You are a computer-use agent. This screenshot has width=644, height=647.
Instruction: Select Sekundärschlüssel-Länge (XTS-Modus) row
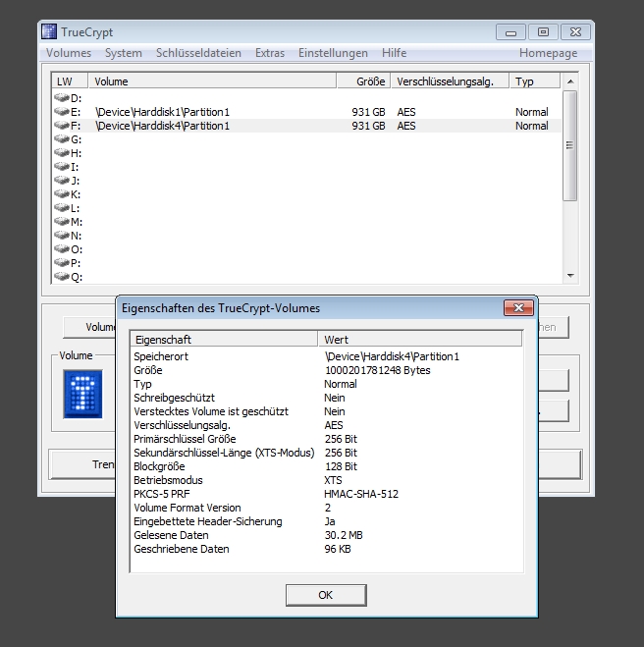tap(327, 453)
